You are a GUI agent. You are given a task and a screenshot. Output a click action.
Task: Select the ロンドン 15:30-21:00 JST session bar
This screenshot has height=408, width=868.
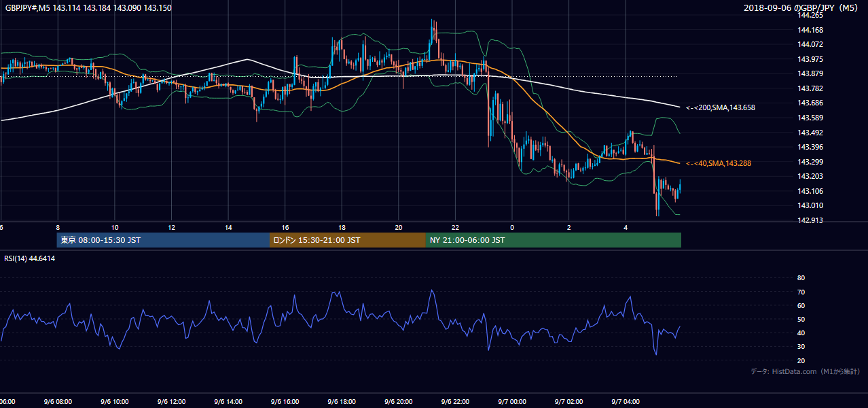point(348,240)
